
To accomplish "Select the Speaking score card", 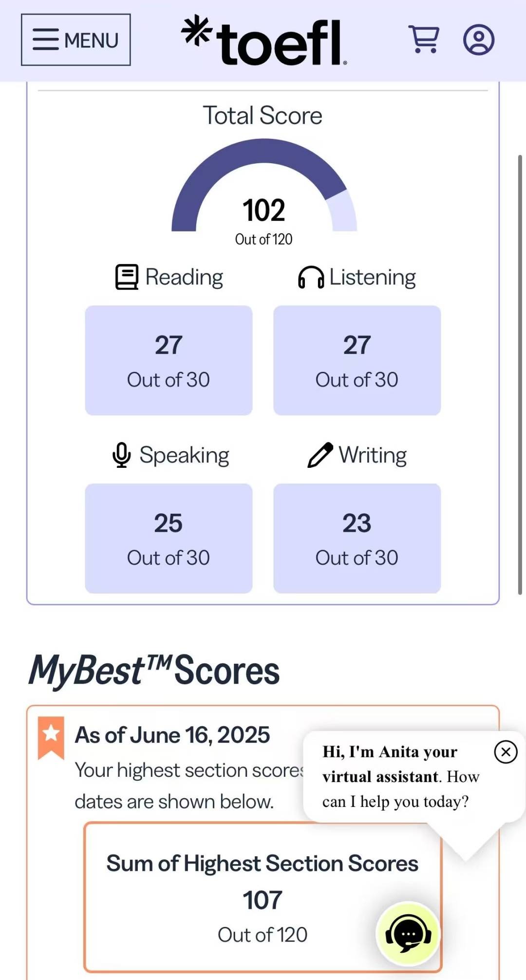I will pos(169,538).
